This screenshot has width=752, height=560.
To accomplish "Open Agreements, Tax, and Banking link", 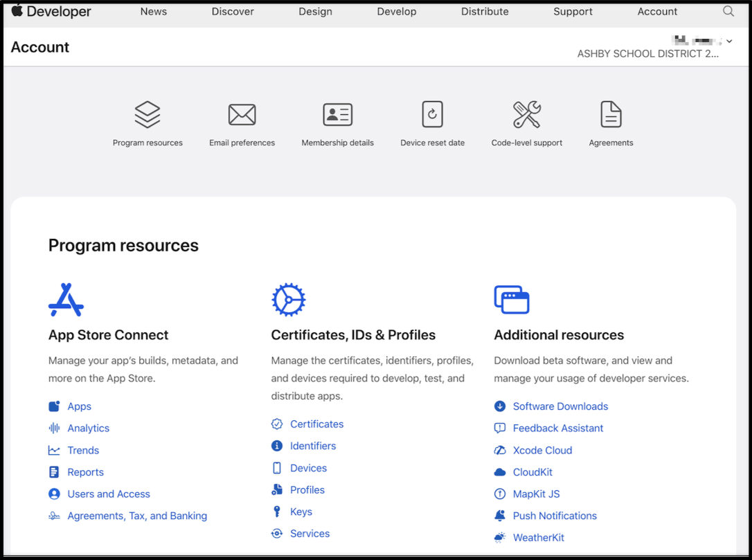I will [137, 516].
